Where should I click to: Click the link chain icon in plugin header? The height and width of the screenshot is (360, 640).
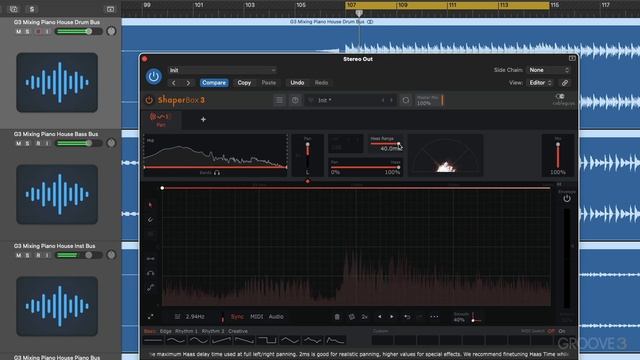tap(565, 83)
